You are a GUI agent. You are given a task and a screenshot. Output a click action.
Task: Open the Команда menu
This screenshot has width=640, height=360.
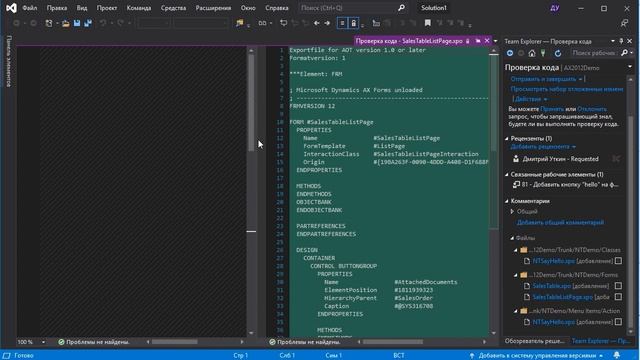click(139, 8)
